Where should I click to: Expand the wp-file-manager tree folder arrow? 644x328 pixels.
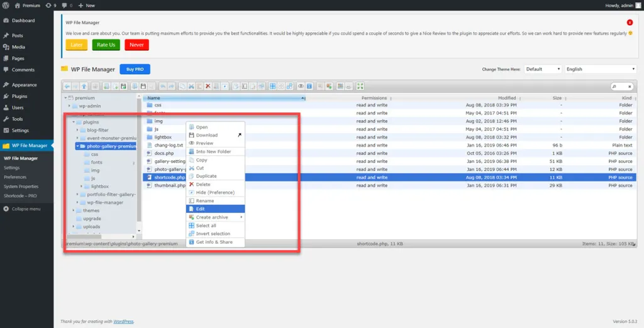coord(77,202)
